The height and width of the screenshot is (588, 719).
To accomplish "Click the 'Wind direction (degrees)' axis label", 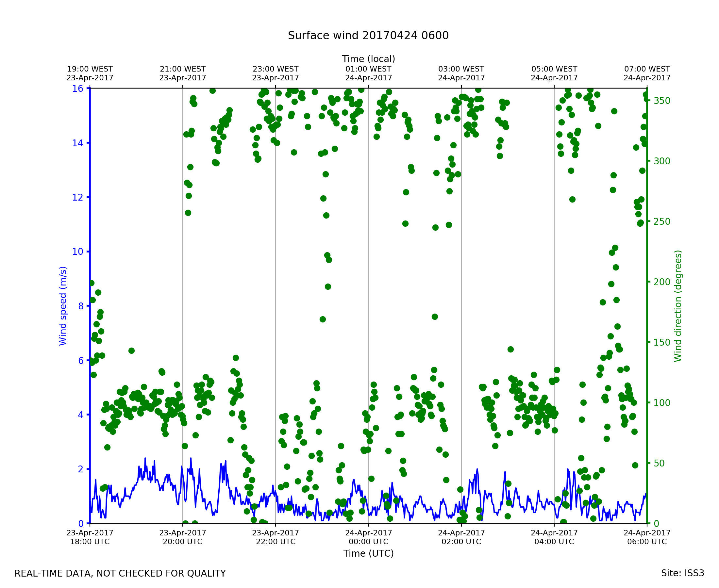I will pos(678,306).
